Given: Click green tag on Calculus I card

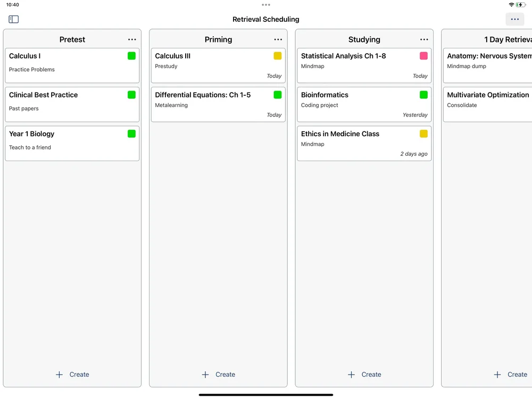Looking at the screenshot, I should coord(131,56).
